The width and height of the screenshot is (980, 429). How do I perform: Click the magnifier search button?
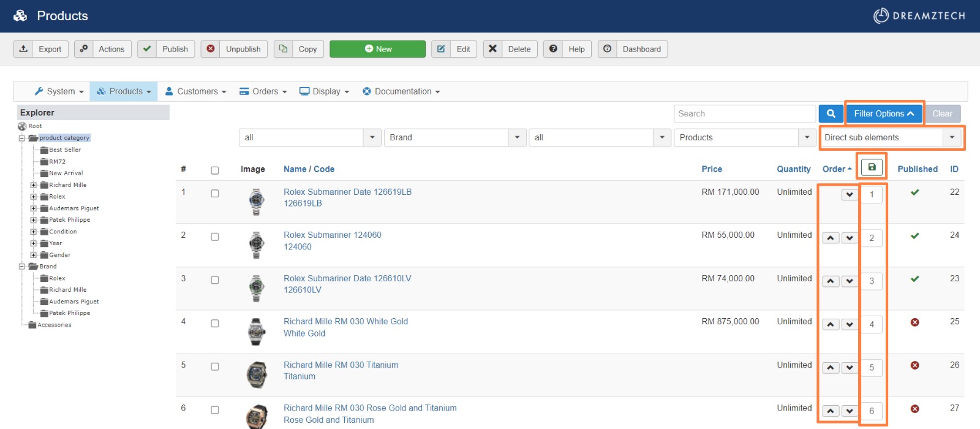(x=831, y=113)
